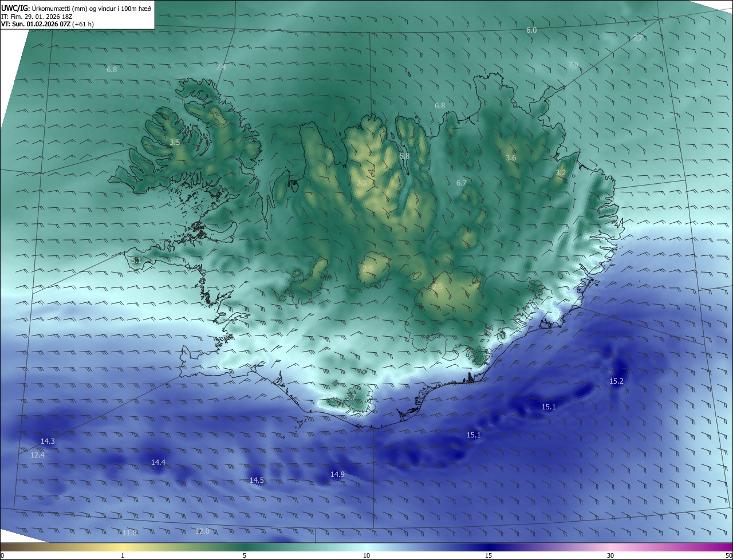Click the "5.1" value on the western peninsula
This screenshot has width=733, height=560.
pos(136,260)
